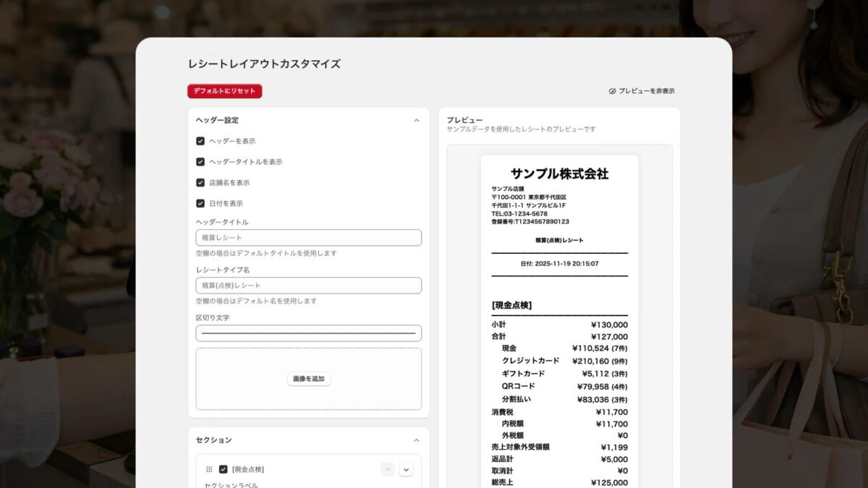Click the レシートタイプ名 input field
This screenshot has height=488, width=868.
307,285
